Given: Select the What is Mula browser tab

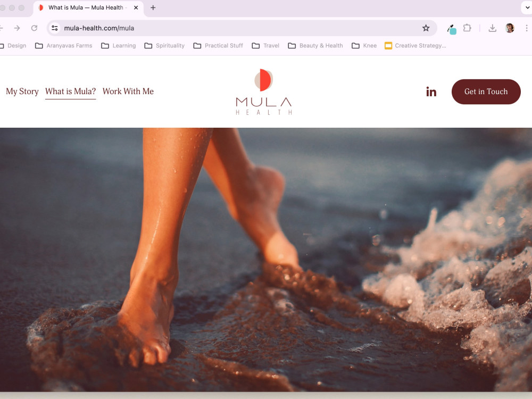Looking at the screenshot, I should [x=88, y=8].
